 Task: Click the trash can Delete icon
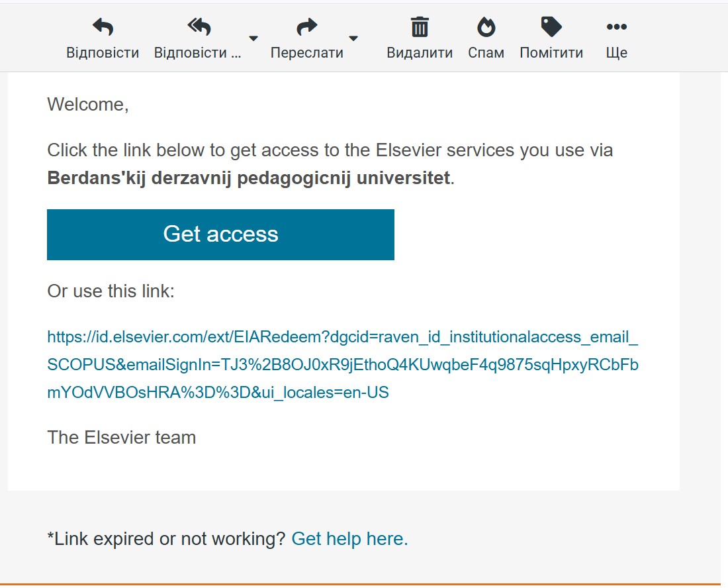pyautogui.click(x=420, y=27)
